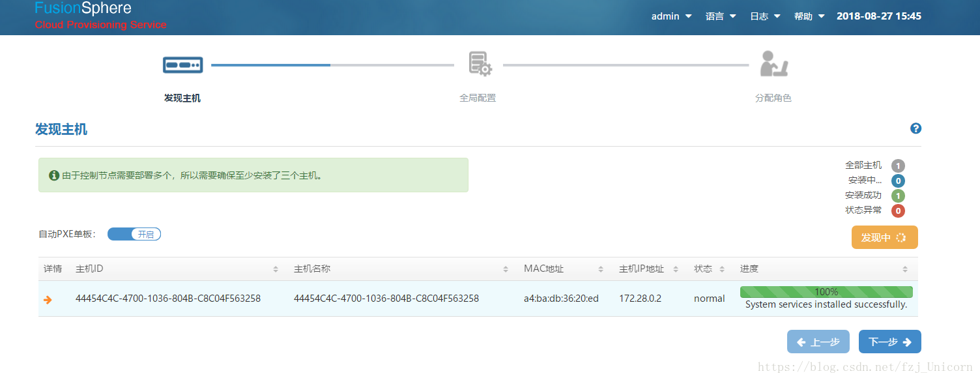Disable the 自动PXE单板 toggle
Image resolution: width=980 pixels, height=380 pixels.
click(x=134, y=234)
